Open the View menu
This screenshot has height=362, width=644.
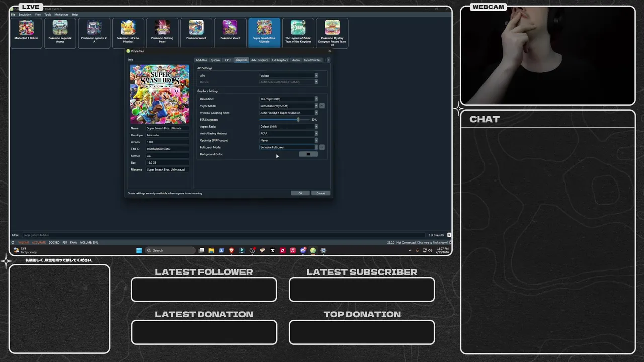coord(38,15)
